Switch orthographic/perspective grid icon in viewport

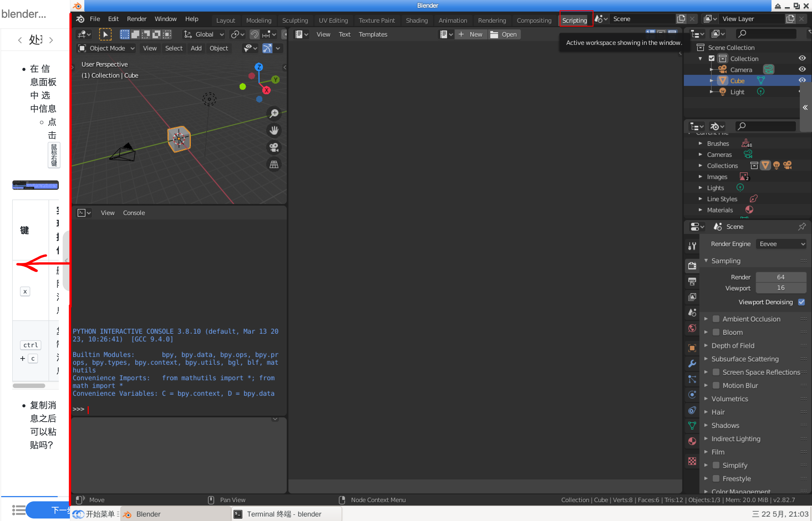click(274, 164)
